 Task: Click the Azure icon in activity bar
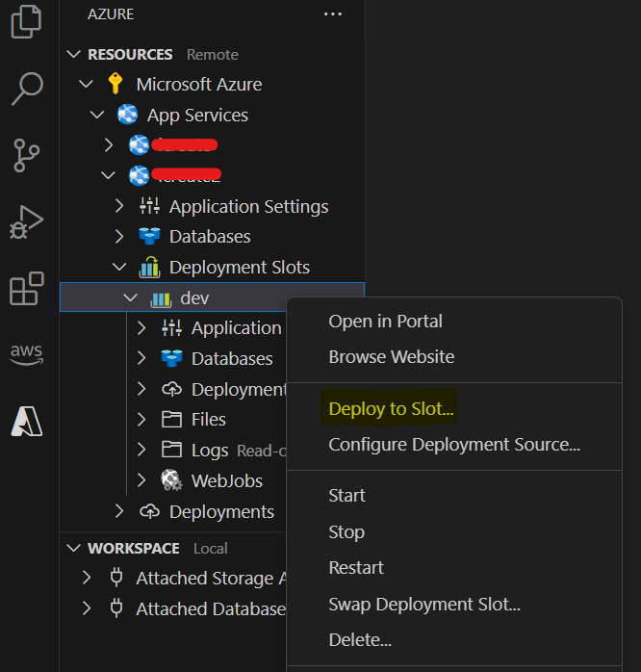click(26, 420)
